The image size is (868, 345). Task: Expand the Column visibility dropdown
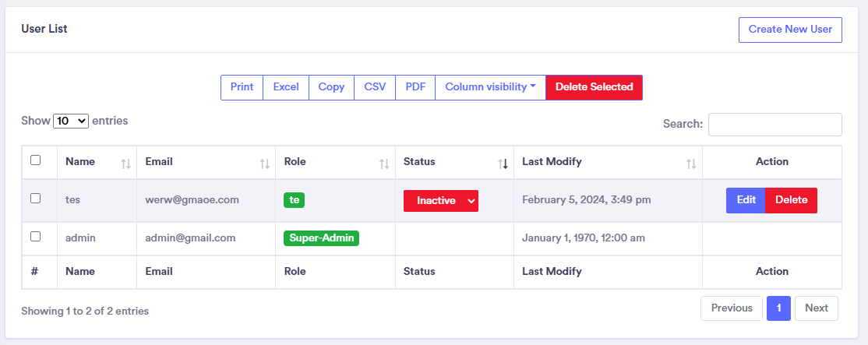[x=490, y=87]
